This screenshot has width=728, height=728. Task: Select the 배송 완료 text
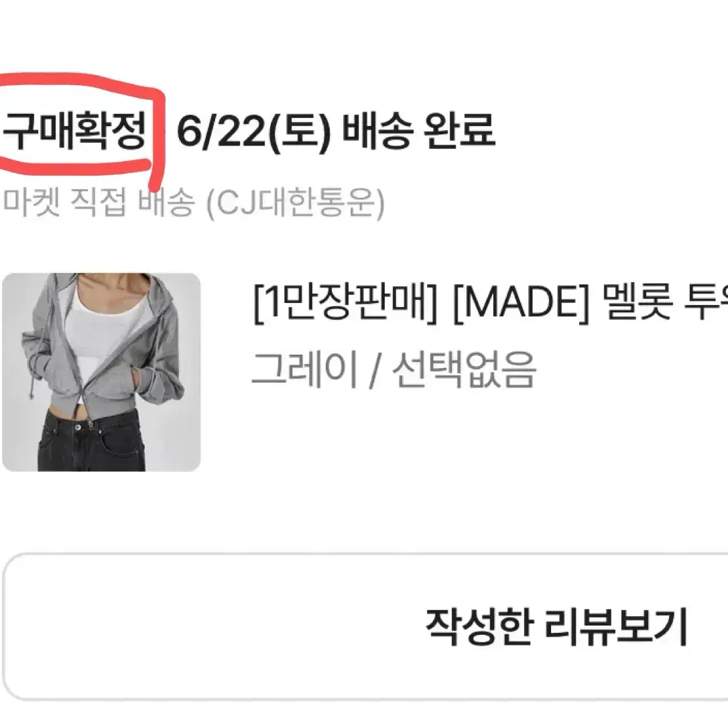[418, 131]
